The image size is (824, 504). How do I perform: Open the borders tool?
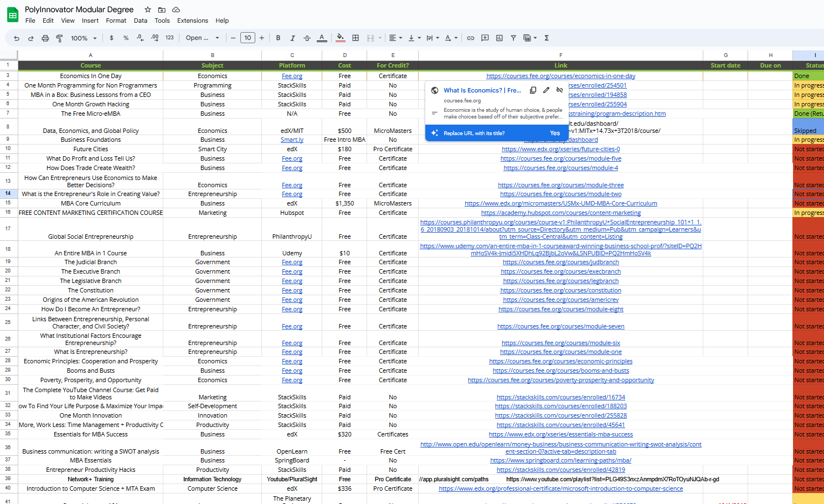point(356,38)
